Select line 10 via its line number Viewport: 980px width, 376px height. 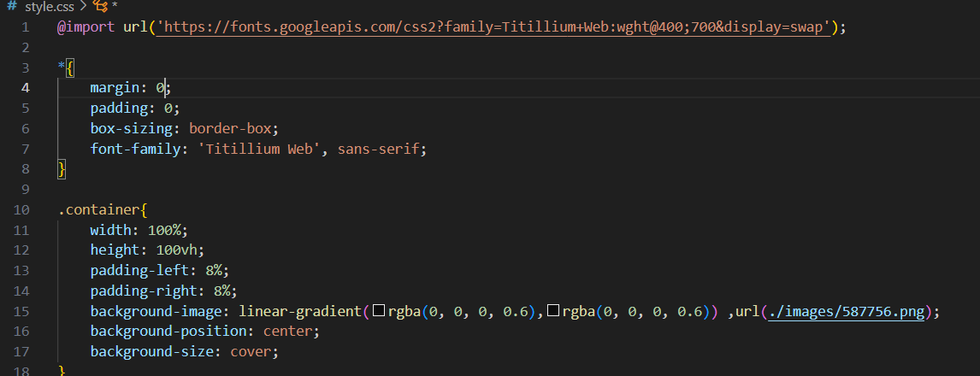[x=22, y=209]
